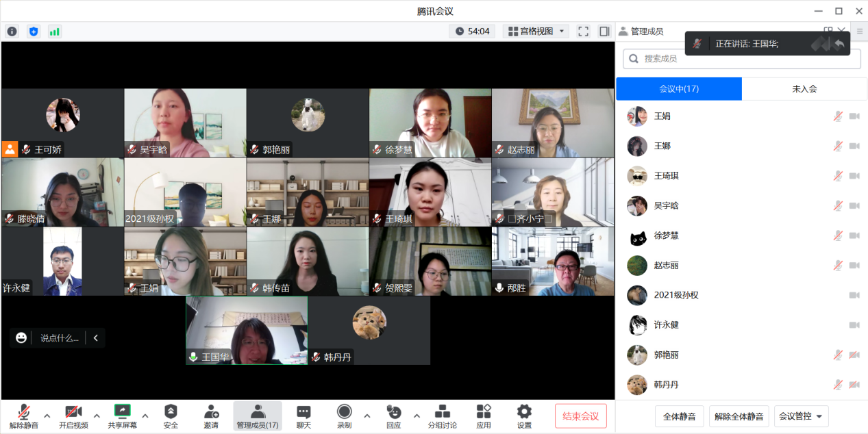868x434 pixels.
Task: Click the meeting info icon at top left
Action: click(x=12, y=31)
